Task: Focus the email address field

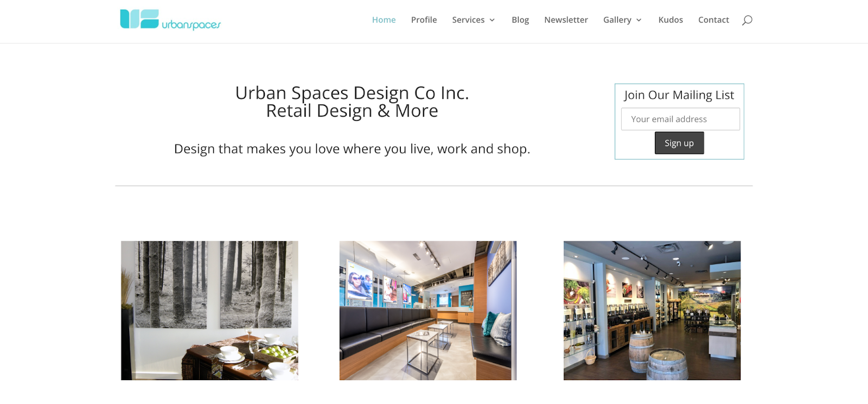Action: [680, 119]
